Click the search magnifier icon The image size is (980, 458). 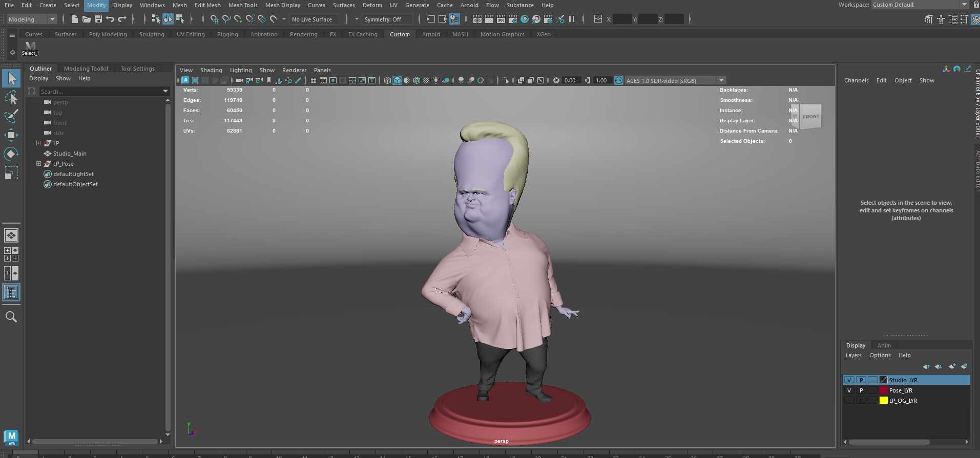pos(11,317)
